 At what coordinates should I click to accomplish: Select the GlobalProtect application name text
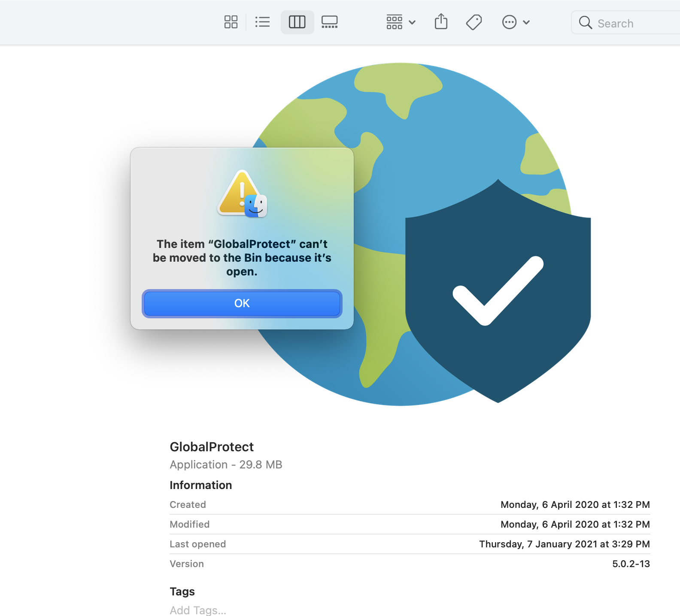click(212, 447)
